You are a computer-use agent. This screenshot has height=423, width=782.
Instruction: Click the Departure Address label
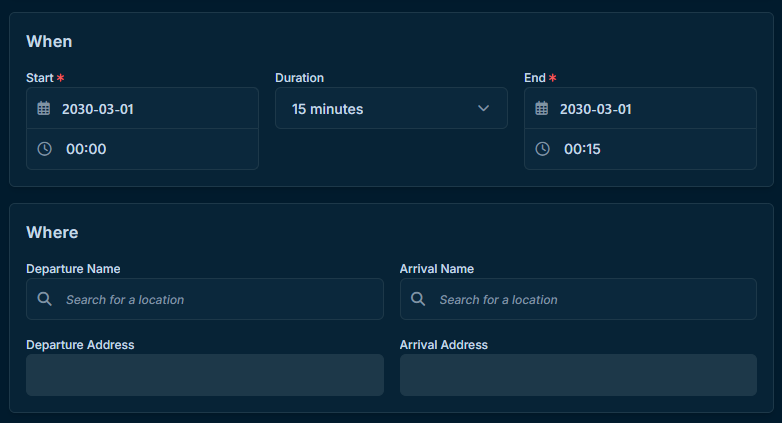click(80, 345)
